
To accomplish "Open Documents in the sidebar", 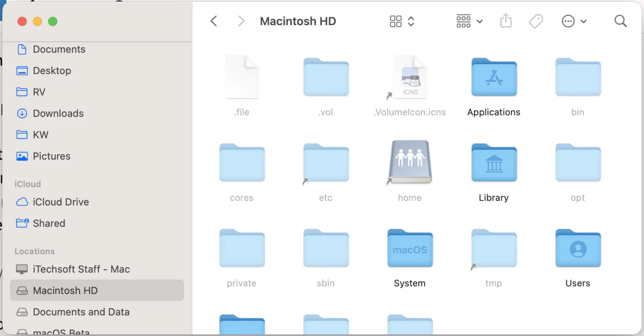I will 97,49.
